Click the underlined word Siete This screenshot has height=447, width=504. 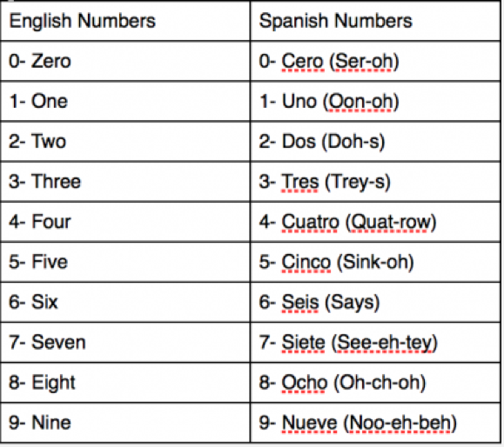coord(304,343)
